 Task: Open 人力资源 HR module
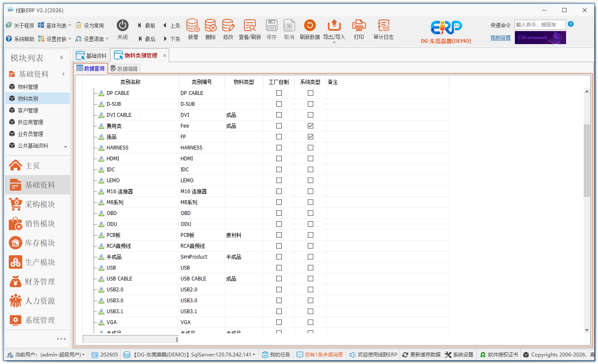(37, 301)
